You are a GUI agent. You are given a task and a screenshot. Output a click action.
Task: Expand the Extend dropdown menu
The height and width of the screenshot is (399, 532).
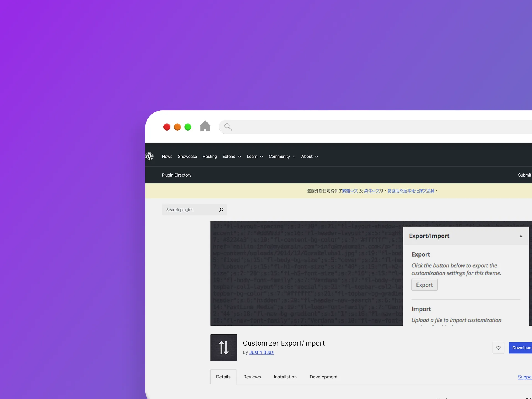(232, 157)
